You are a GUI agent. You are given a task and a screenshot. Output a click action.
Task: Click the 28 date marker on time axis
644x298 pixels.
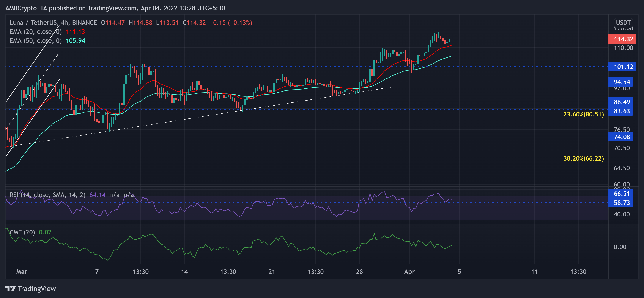click(x=359, y=272)
